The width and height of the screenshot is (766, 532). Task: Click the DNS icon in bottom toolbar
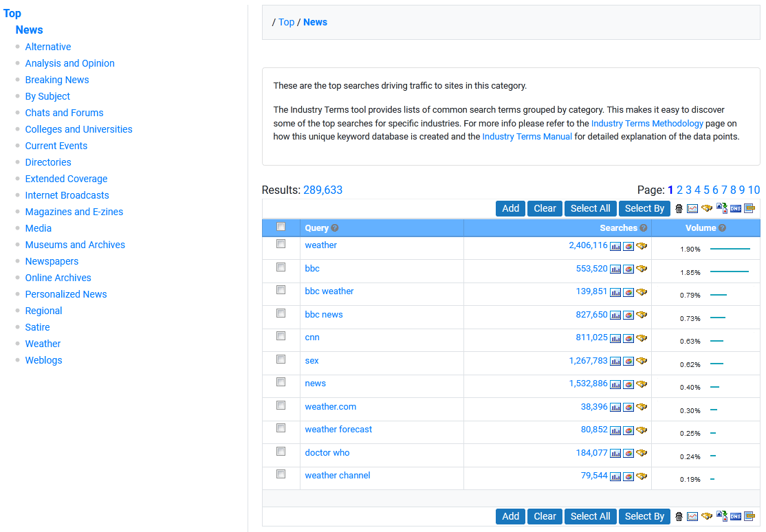736,516
